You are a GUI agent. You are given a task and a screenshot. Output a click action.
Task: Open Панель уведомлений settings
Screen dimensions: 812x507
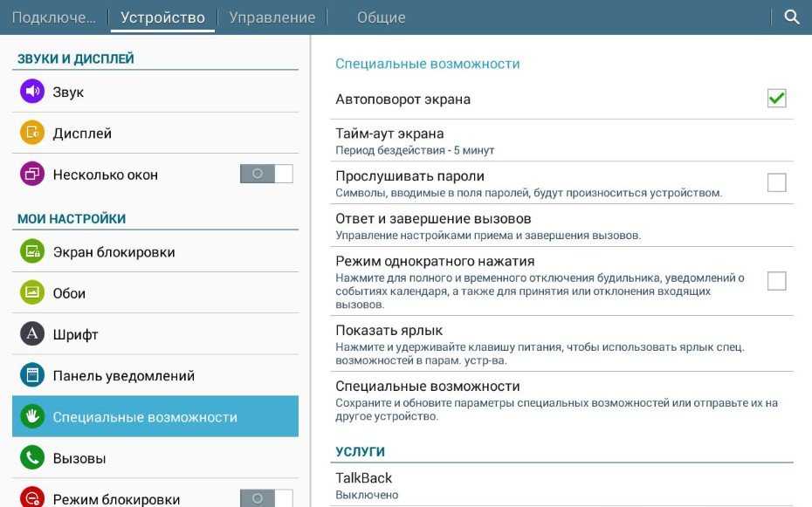155,375
